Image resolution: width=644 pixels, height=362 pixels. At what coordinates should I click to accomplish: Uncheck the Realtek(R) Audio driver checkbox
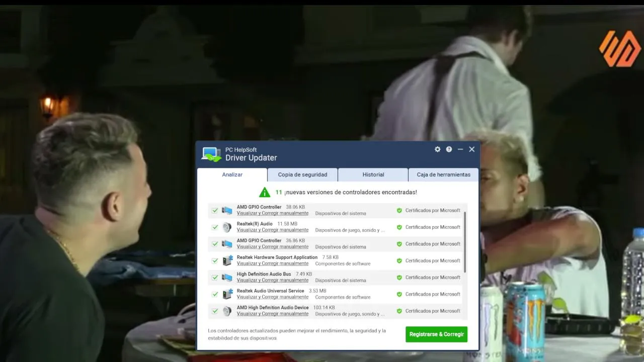tap(215, 227)
